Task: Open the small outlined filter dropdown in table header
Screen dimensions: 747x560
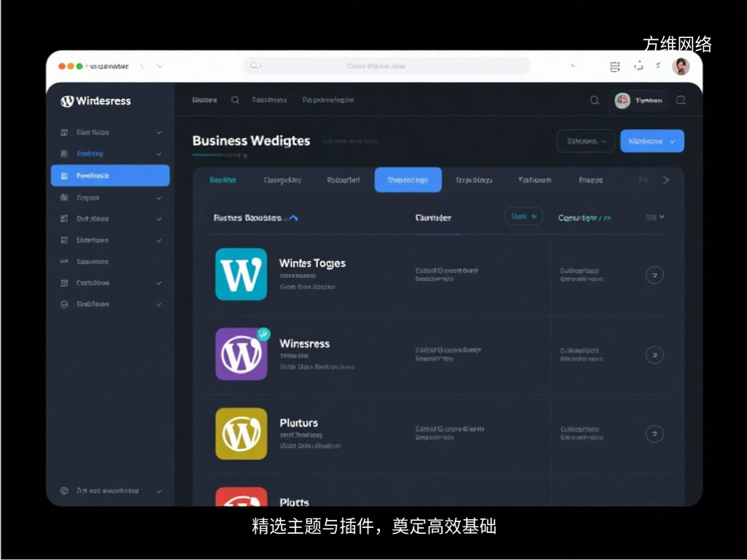Action: click(523, 217)
